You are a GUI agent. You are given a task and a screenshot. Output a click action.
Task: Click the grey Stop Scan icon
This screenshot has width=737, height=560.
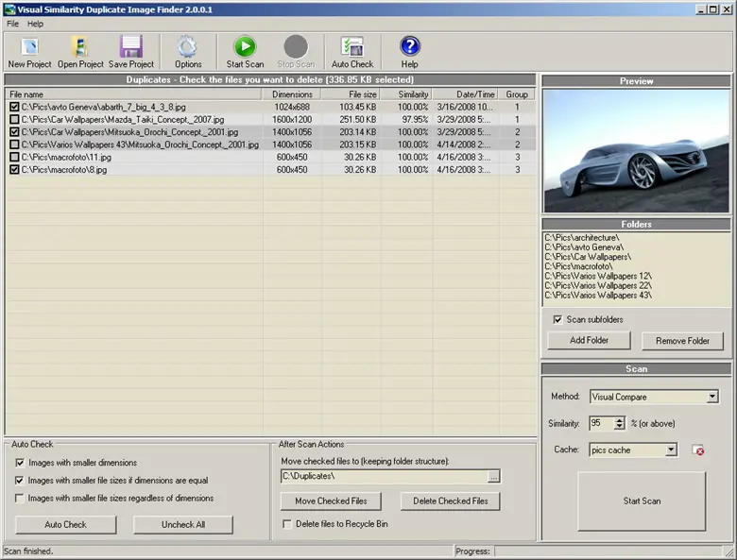[296, 46]
